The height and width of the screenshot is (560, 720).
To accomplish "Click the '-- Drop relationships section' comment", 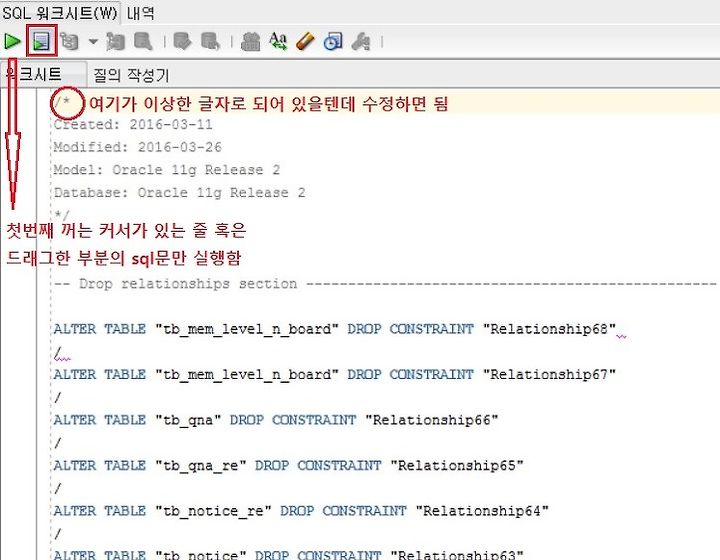I will [x=385, y=284].
